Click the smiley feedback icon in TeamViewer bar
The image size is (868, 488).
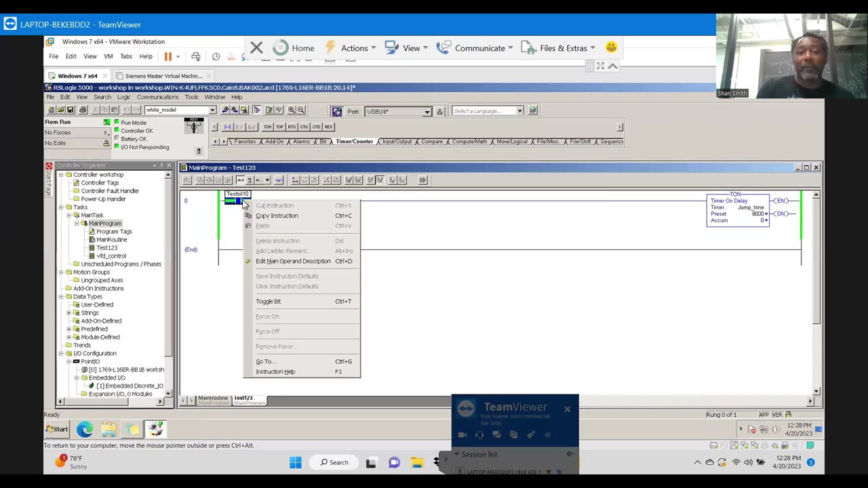(611, 47)
